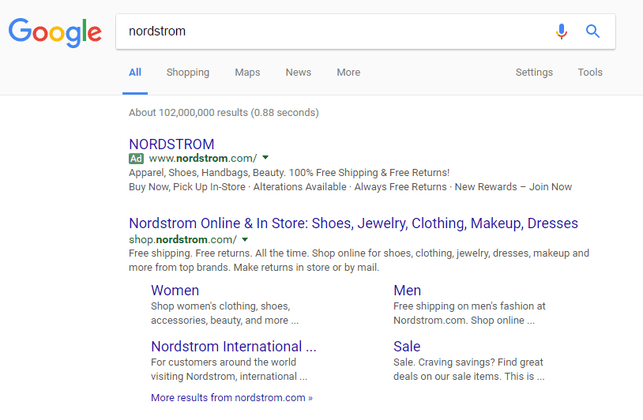The height and width of the screenshot is (420, 643).
Task: Click 'Buy Now, Pick Up In-Store' text
Action: (x=187, y=187)
